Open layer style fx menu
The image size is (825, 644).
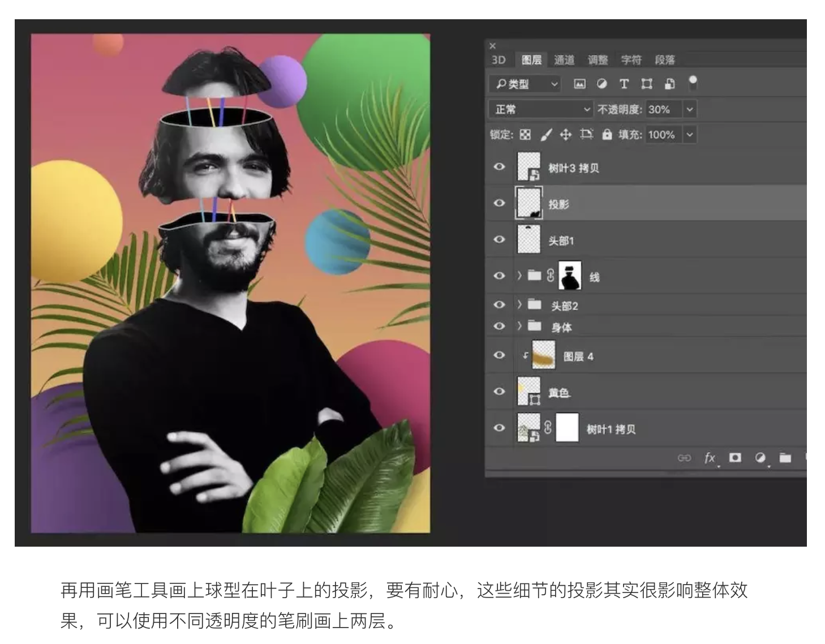(x=710, y=458)
